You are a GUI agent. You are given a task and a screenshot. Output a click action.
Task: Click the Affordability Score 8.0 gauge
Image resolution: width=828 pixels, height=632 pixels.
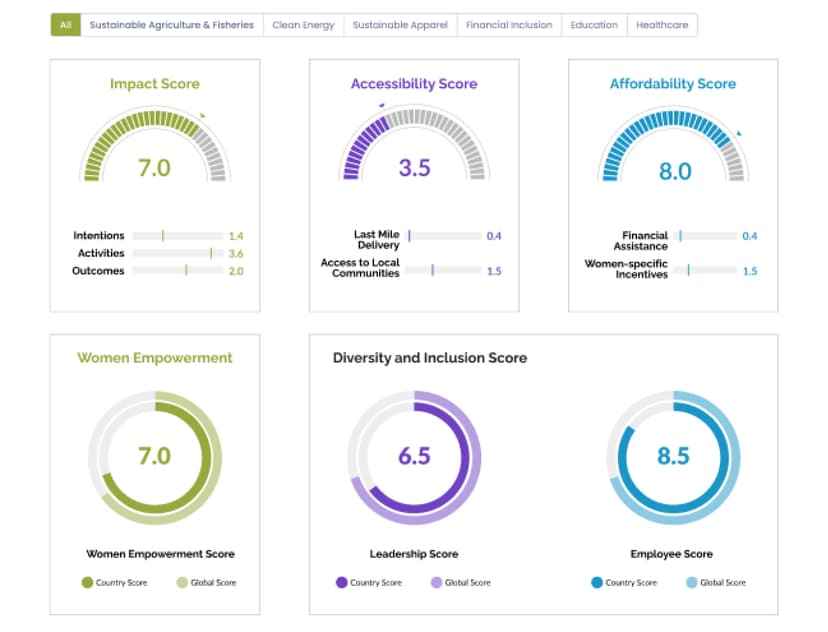[673, 145]
